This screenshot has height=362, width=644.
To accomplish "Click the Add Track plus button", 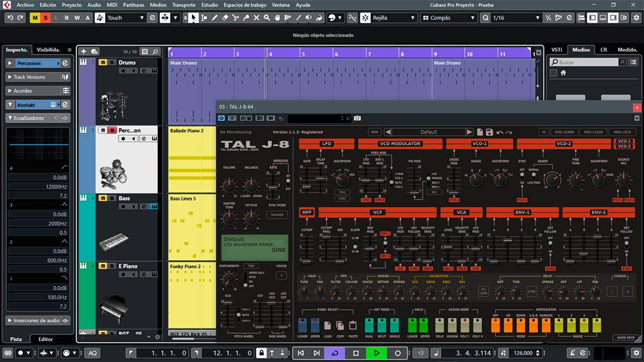I will click(83, 51).
